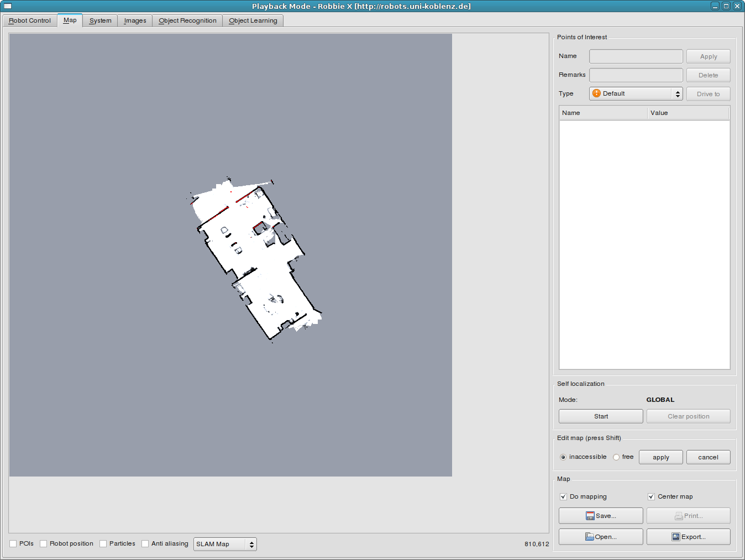Screen dimensions: 745x560
Task: Uncheck the Do mapping checkbox
Action: pos(563,496)
